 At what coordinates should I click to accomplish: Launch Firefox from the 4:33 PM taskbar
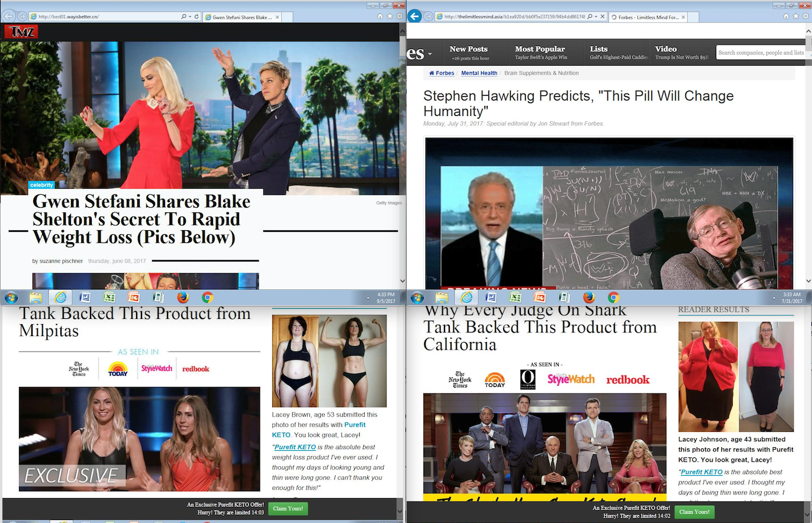click(x=183, y=298)
